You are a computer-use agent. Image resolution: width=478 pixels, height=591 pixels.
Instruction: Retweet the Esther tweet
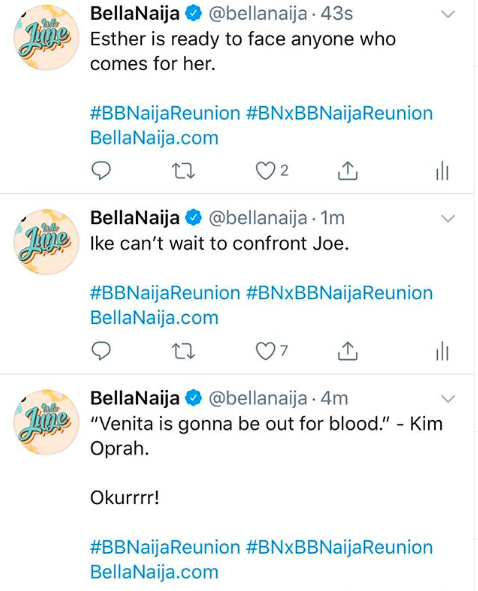click(x=183, y=171)
